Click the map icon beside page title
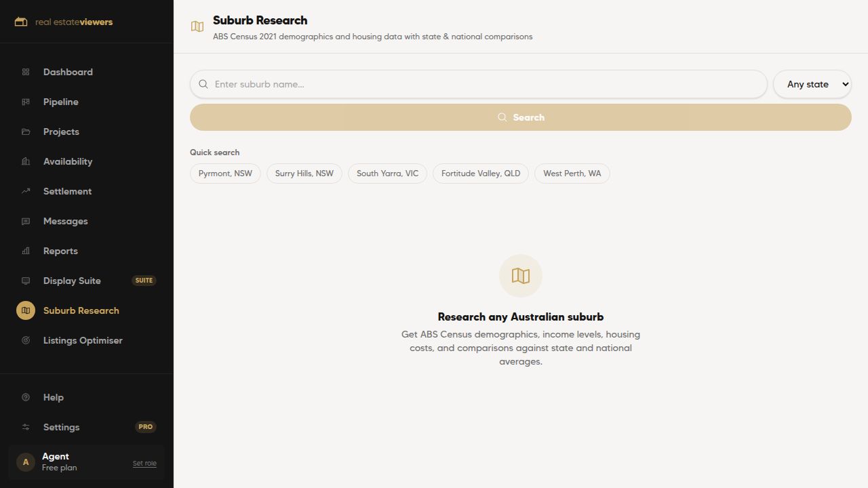 click(197, 26)
